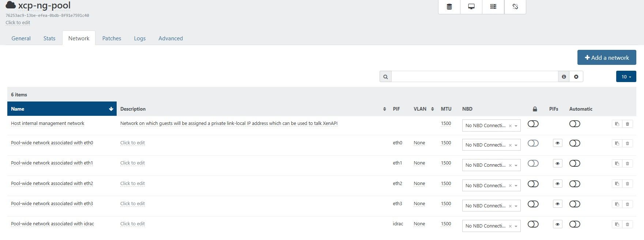Viewport: 644px width, 240px height.
Task: Edit the eth3 network description
Action: (132, 204)
